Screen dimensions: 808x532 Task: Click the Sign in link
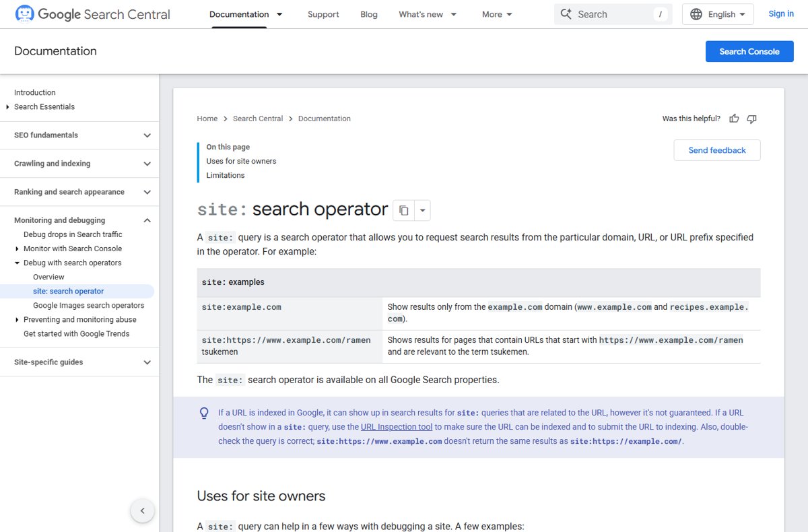point(781,14)
